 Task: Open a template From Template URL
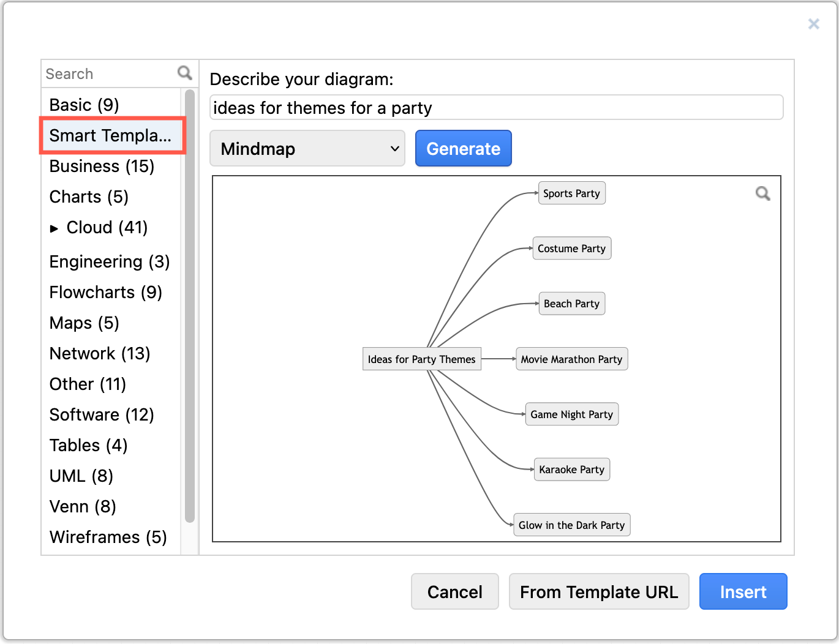[598, 591]
